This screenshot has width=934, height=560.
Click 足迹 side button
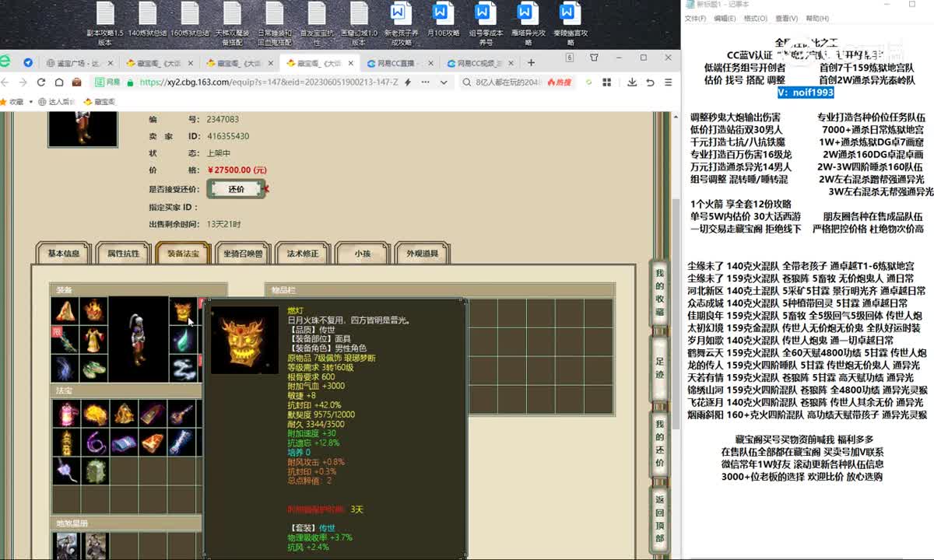[659, 371]
